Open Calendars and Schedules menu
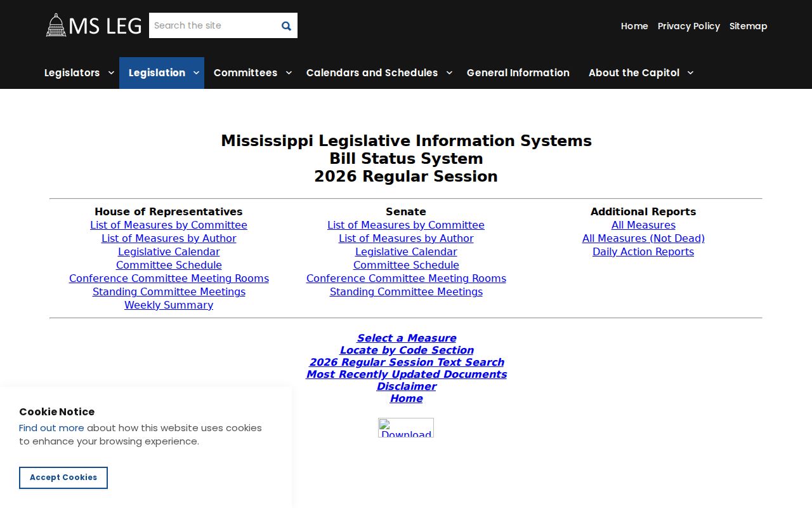Viewport: 812px width, 508px height. point(372,73)
